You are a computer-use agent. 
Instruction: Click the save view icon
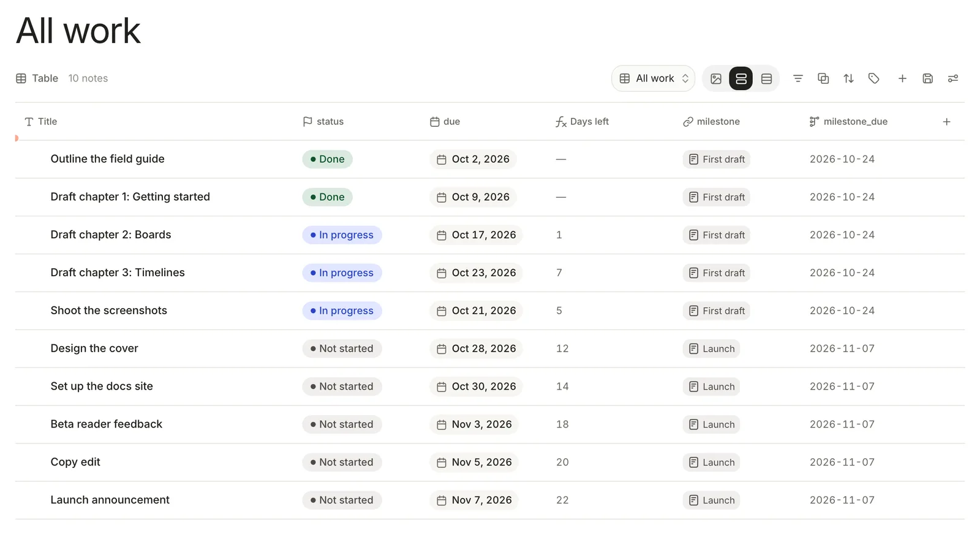coord(928,78)
